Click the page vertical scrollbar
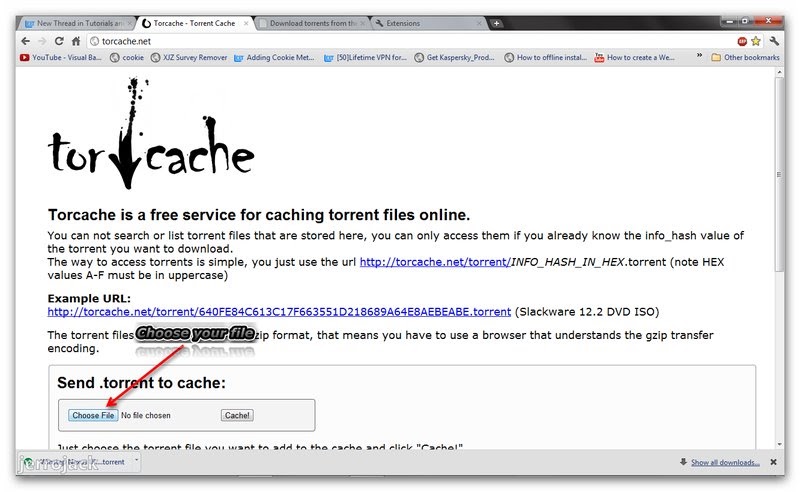Viewport: 800px width, 492px height. coord(779,174)
